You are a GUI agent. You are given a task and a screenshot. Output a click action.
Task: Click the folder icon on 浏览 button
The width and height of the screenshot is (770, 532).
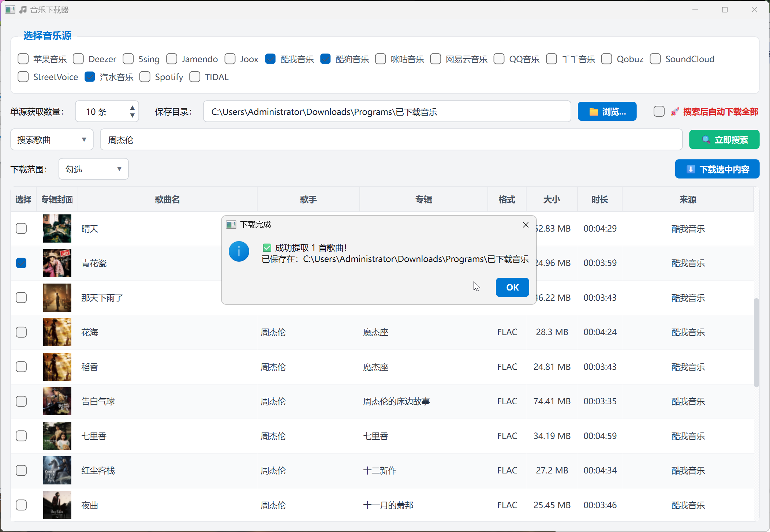pyautogui.click(x=594, y=112)
